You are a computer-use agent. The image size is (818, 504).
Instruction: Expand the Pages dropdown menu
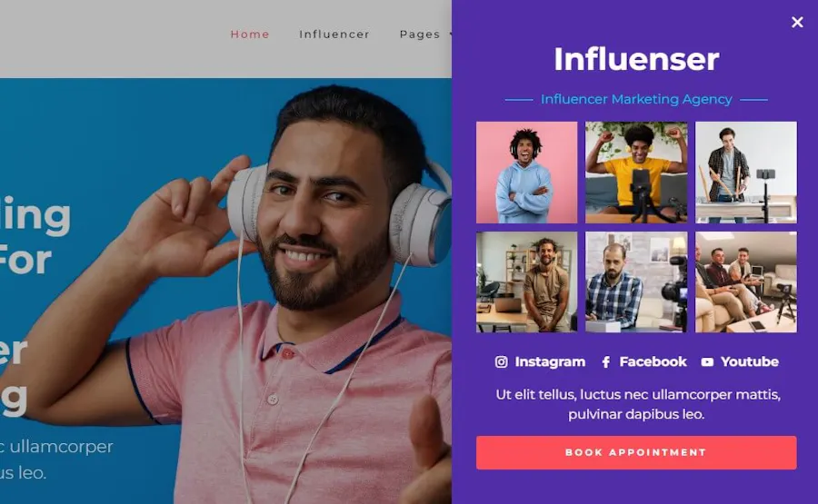pos(425,35)
